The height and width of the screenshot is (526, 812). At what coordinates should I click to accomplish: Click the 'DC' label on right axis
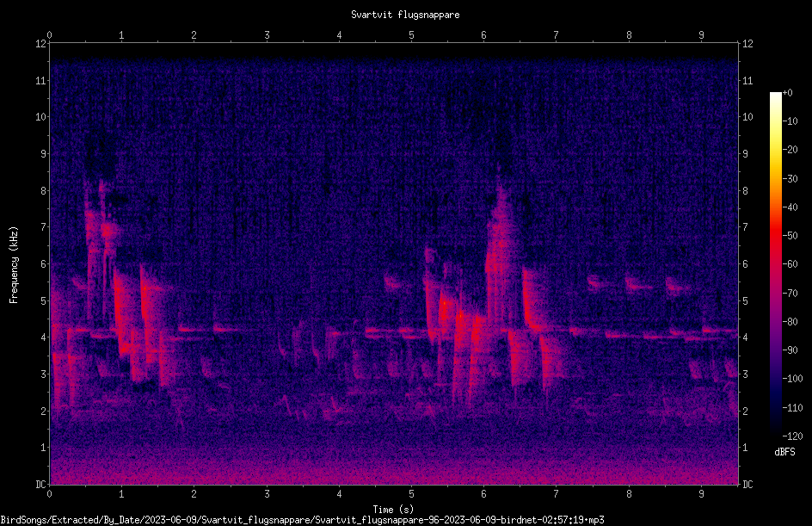[747, 485]
